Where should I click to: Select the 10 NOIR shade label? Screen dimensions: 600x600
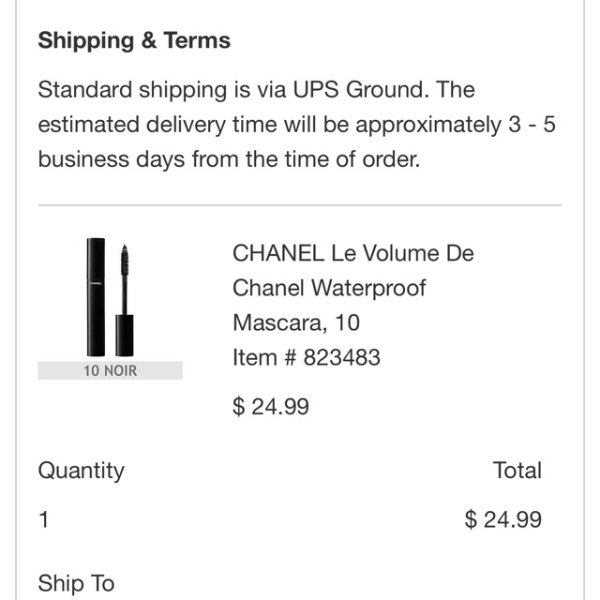[x=110, y=370]
